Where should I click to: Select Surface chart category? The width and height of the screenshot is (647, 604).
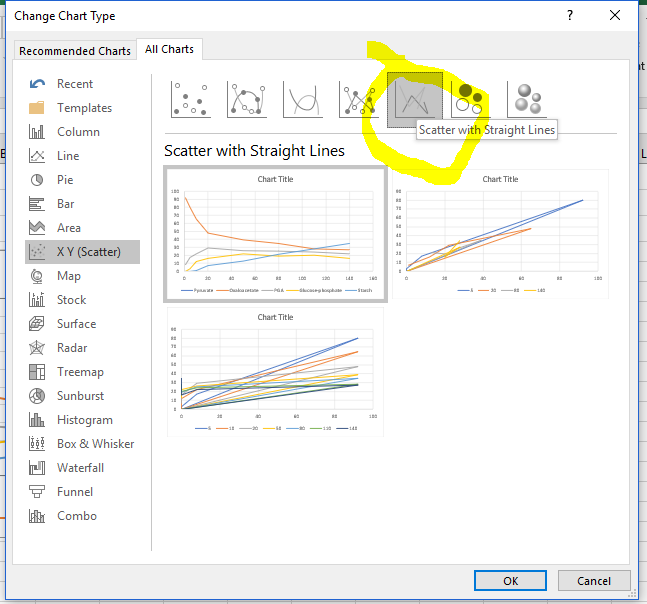point(83,324)
